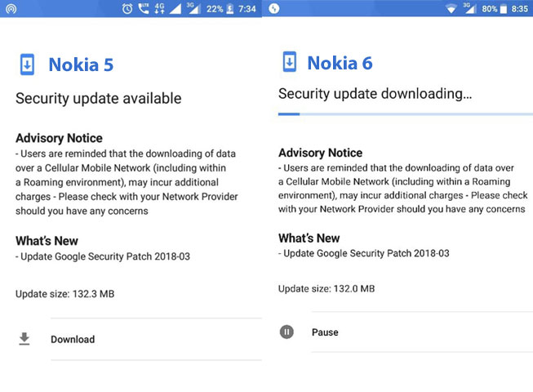Tap the 80% battery indicator on Nokia 6
Screen dimensions: 533x392
coord(495,8)
